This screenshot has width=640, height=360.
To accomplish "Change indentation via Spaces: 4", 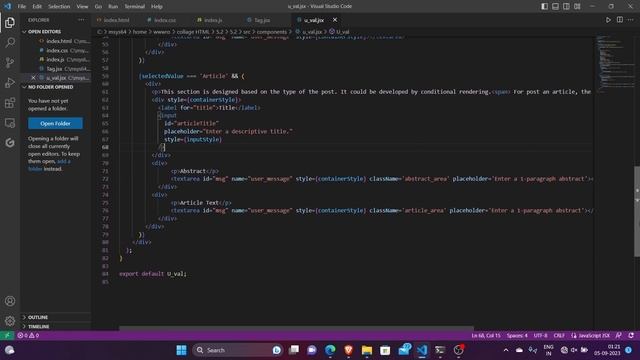I will 517,335.
